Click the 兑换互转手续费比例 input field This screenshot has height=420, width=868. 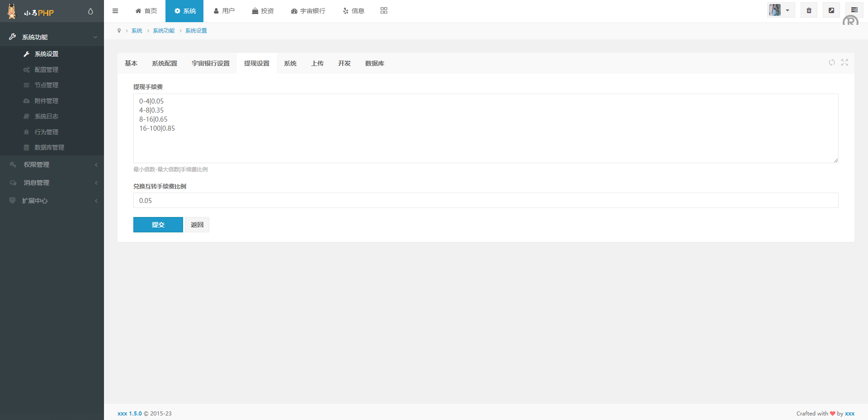coord(486,201)
